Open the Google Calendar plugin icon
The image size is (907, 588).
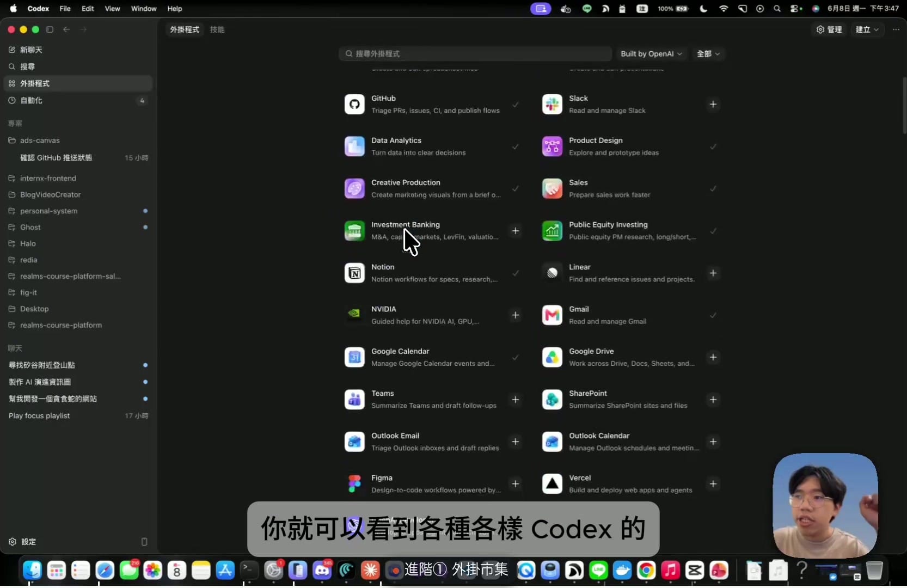[x=354, y=357]
